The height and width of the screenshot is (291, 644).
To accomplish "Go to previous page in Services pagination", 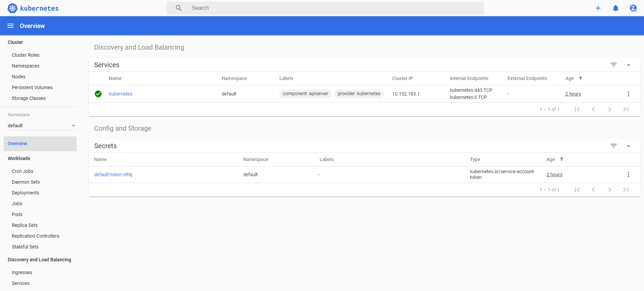I will [x=593, y=109].
